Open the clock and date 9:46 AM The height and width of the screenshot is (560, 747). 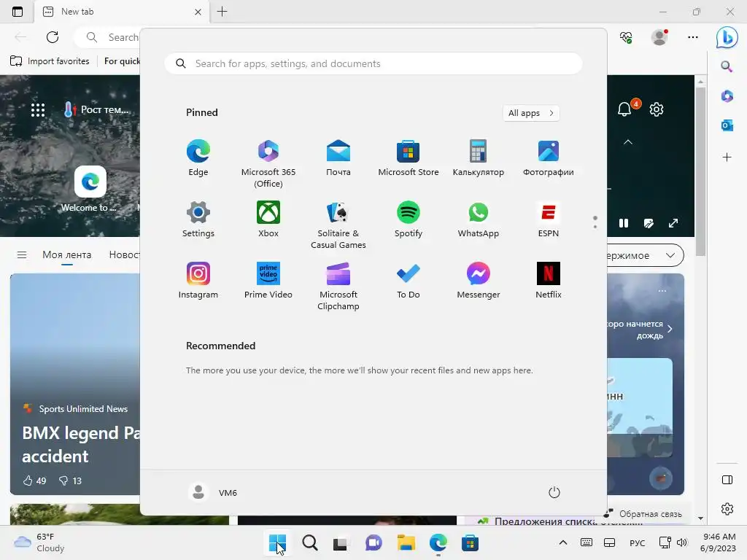tap(718, 542)
